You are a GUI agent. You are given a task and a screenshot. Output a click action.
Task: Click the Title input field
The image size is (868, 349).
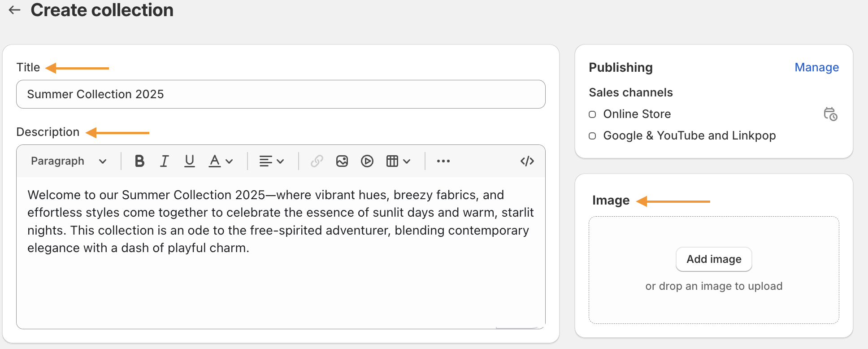coord(281,94)
